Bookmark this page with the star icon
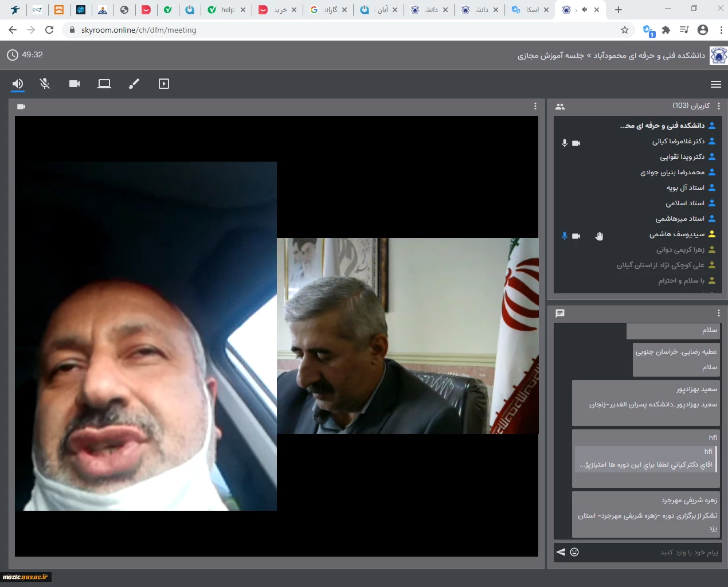The image size is (728, 587). (625, 30)
